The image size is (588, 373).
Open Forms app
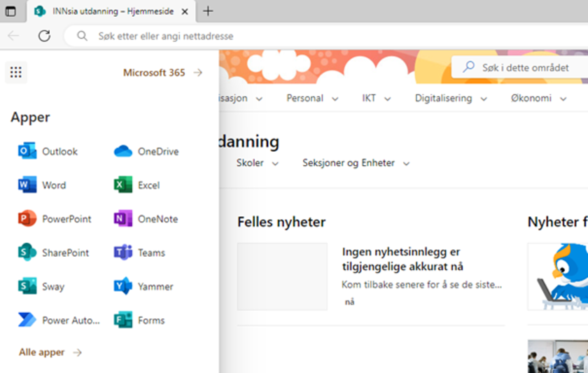click(139, 320)
